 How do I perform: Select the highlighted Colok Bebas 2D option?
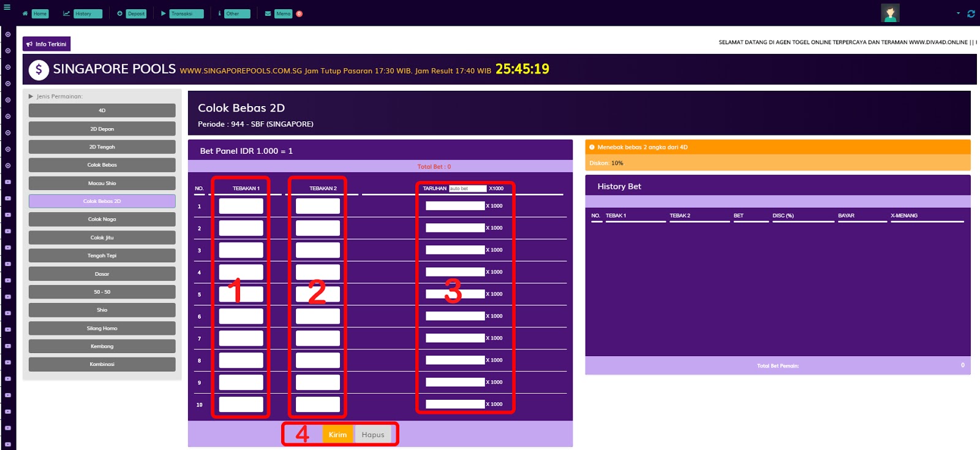pyautogui.click(x=102, y=201)
